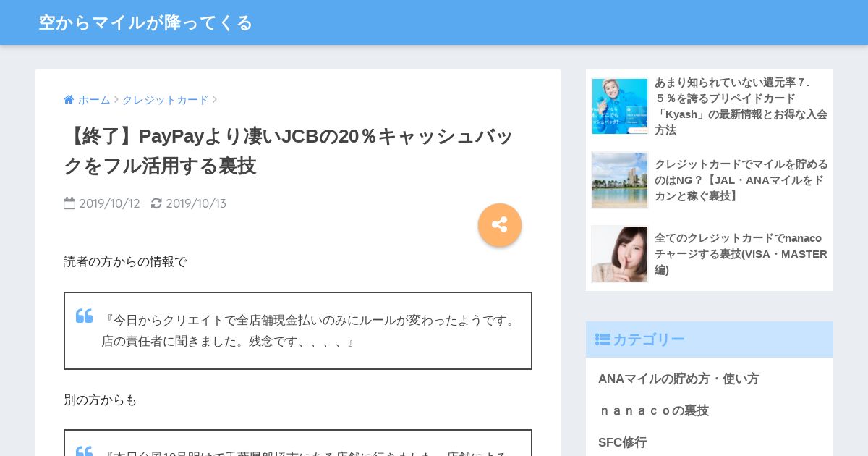Click the published date 2019/10/12
This screenshot has width=868, height=456.
pos(109,203)
